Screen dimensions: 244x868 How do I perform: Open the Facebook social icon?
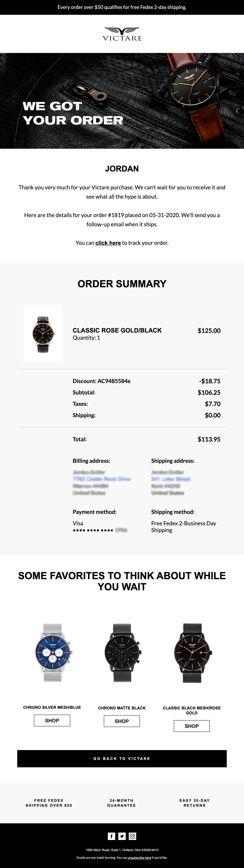click(x=112, y=836)
